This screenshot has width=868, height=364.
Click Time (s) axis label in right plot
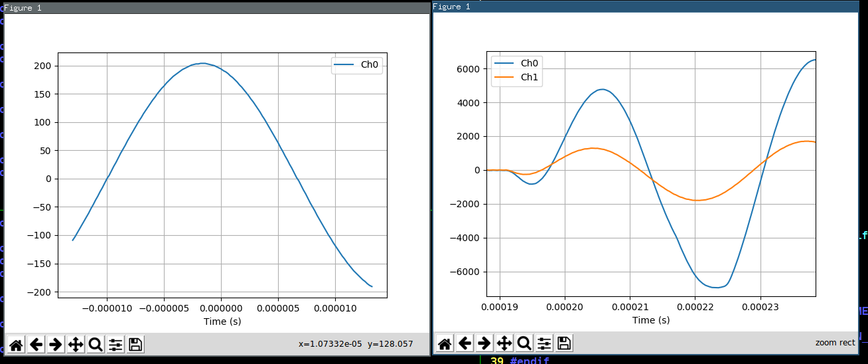tap(650, 320)
